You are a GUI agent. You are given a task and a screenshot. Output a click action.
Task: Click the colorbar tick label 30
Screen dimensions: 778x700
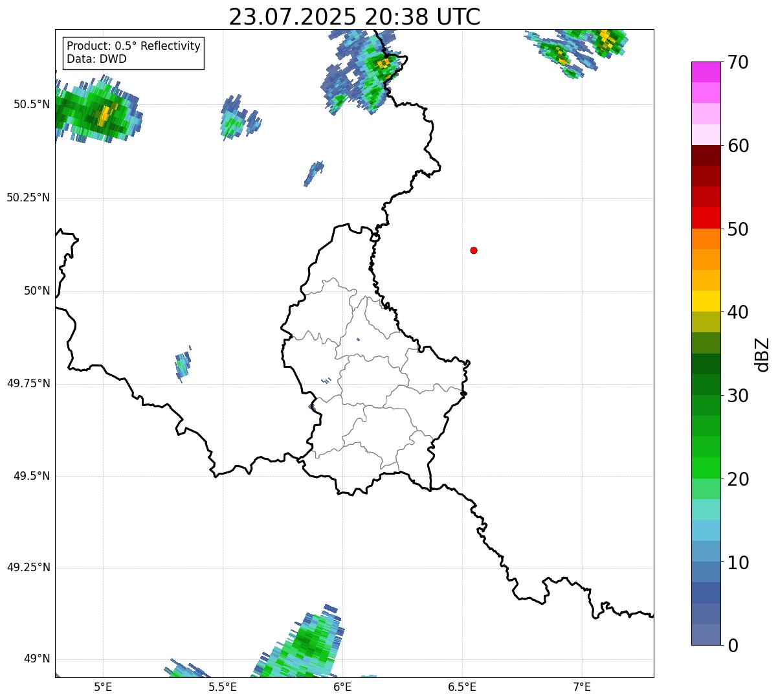click(738, 396)
